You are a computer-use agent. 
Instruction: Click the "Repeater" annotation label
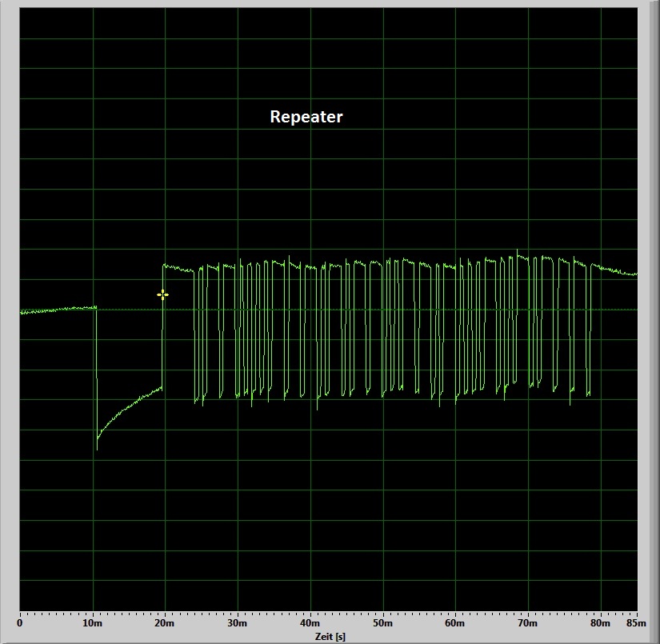(x=306, y=117)
